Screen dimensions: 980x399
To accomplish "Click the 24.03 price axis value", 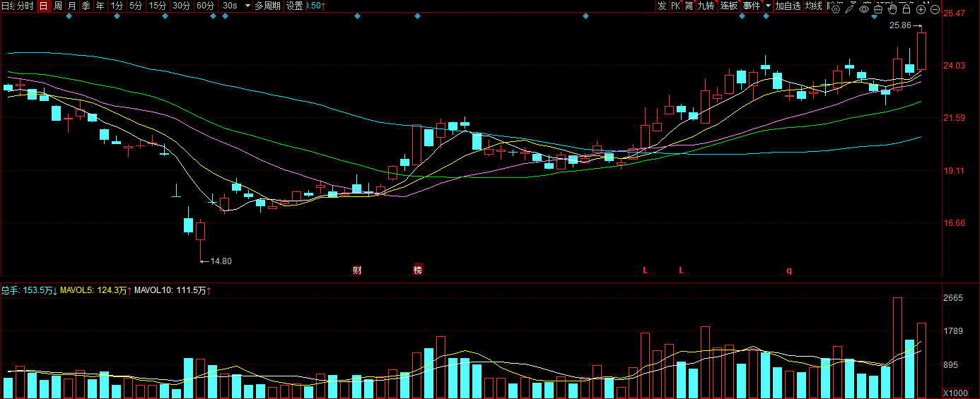I will [955, 65].
